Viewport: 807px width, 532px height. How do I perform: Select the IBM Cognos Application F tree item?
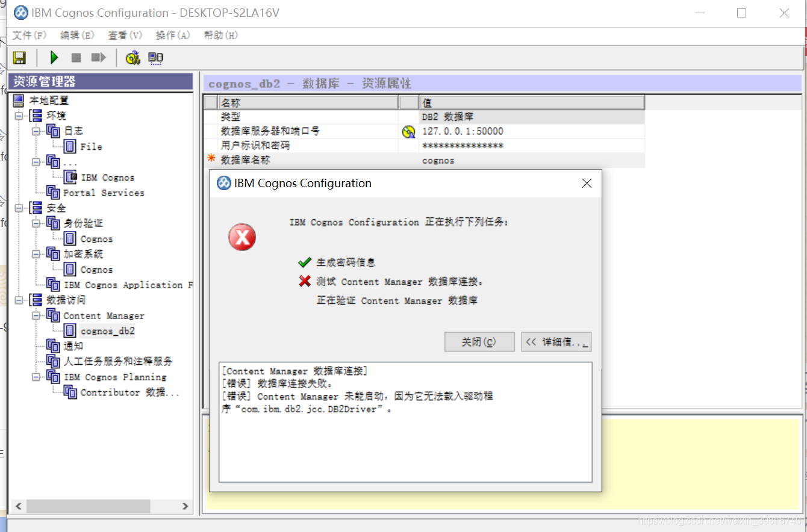point(128,285)
